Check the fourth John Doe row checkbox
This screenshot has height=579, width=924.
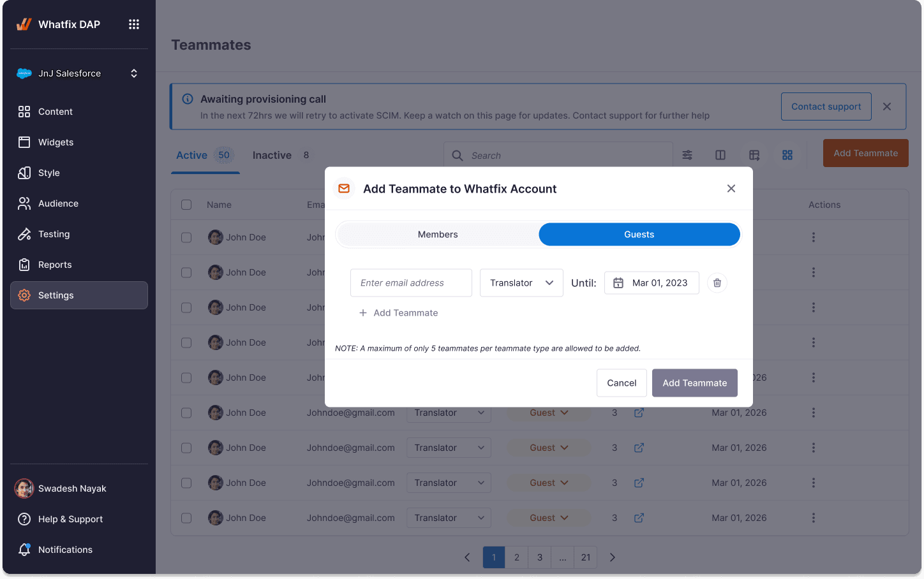point(186,342)
